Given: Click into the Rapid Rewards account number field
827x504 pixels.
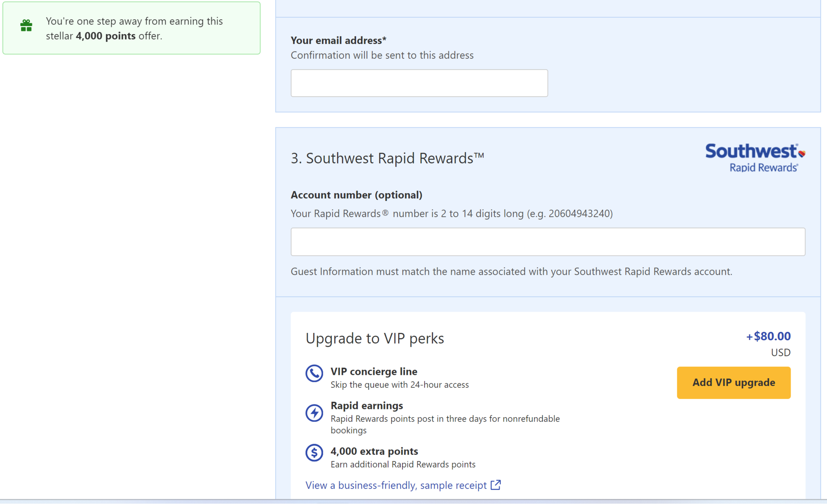Looking at the screenshot, I should (547, 242).
